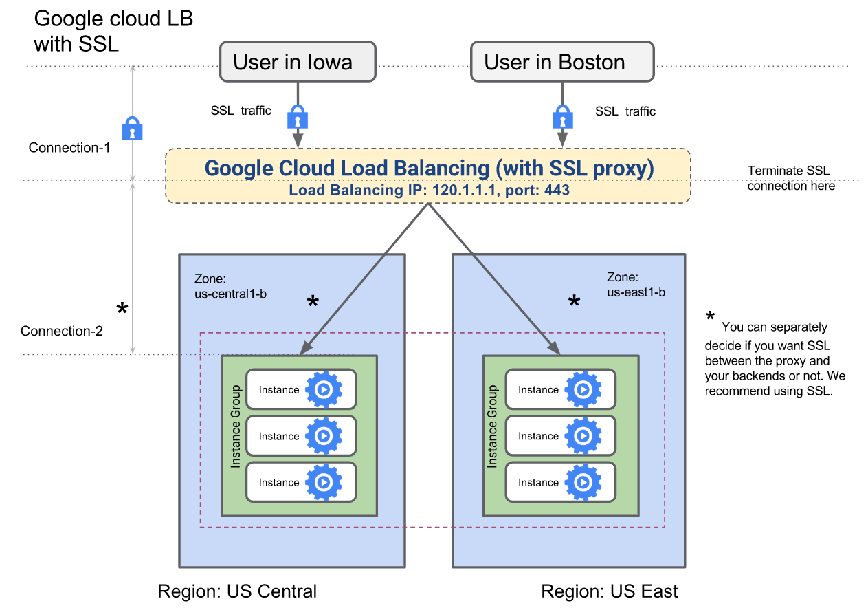Toggle SSL on the asterisk in us-east1-b zone
The image size is (868, 608).
click(x=575, y=301)
